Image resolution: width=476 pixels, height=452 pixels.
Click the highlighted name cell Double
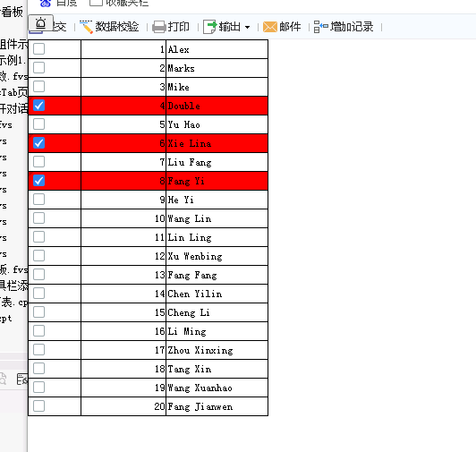pos(217,106)
